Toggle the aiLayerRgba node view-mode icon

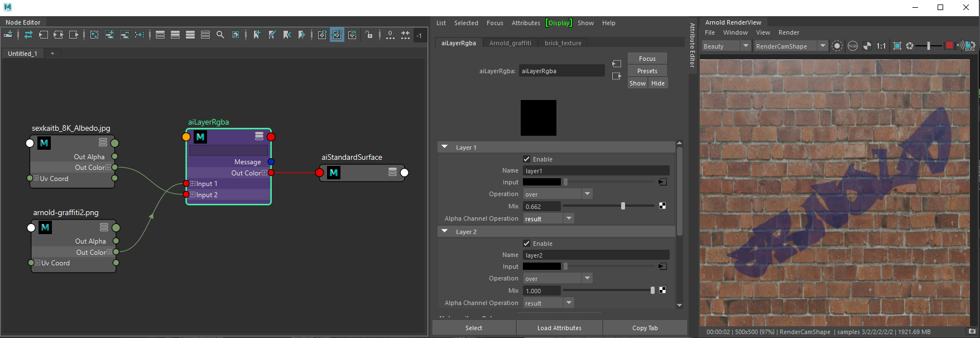[260, 136]
